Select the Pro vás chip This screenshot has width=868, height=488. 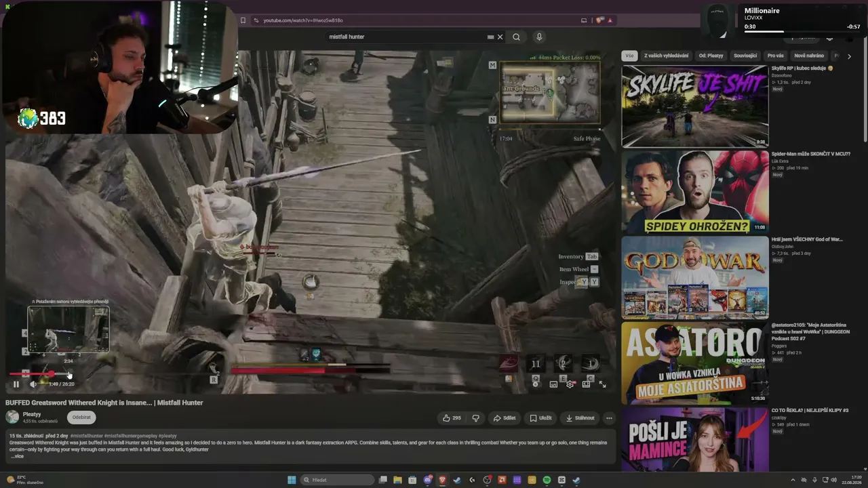pyautogui.click(x=775, y=56)
